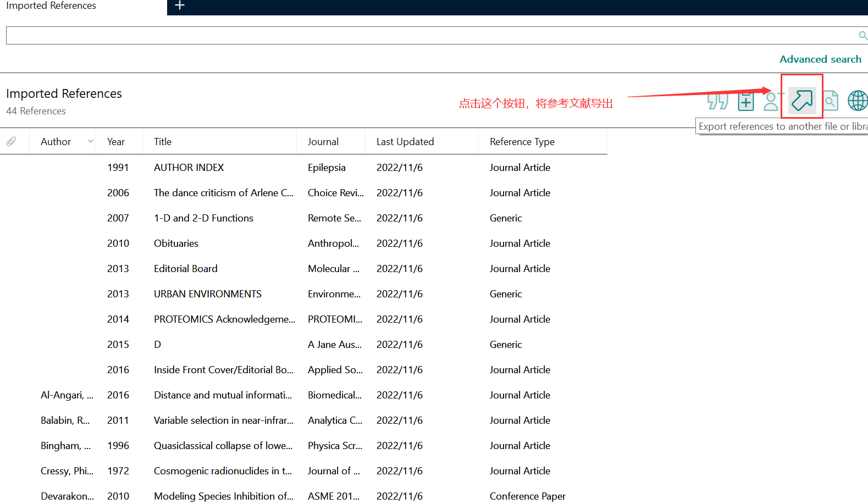Click the 'Physica Scr...' journal cell
Viewport: 868px width, 504px height.
(335, 446)
